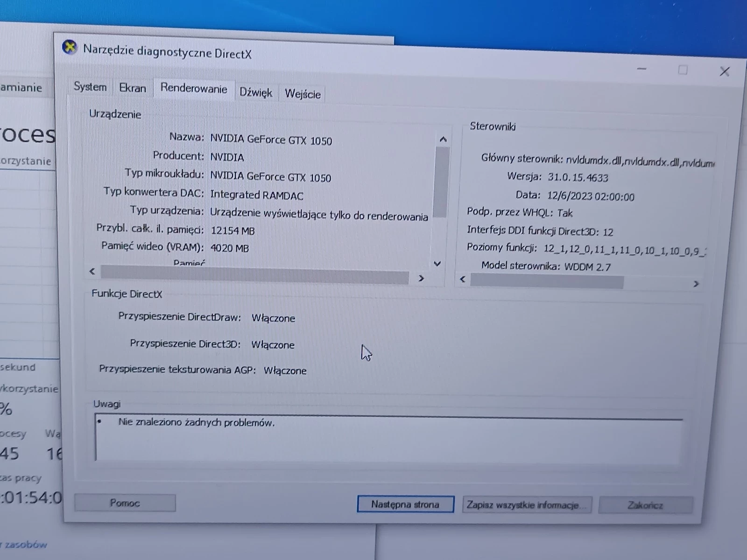Viewport: 747px width, 560px height.
Task: Click the DirectX diagnostic tool title icon
Action: 70,48
